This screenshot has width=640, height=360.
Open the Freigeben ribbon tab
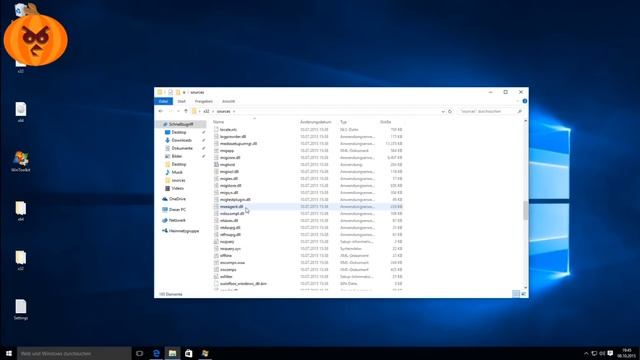click(204, 101)
